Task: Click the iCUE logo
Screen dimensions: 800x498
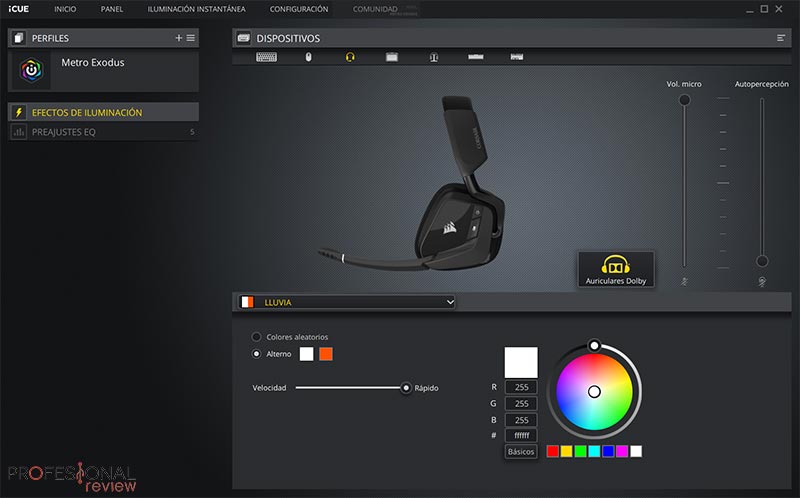Action: 19,9
